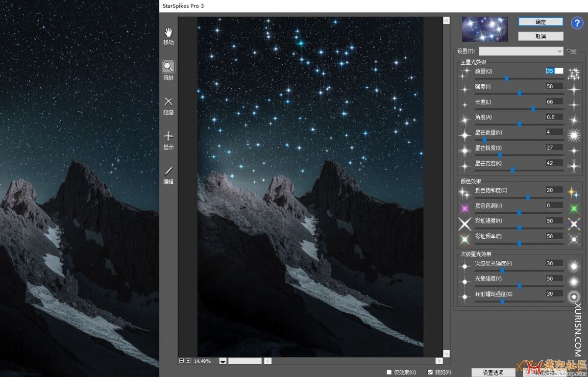Click the cancel (取消) button
Viewport: 588px width, 377px height.
(x=540, y=36)
